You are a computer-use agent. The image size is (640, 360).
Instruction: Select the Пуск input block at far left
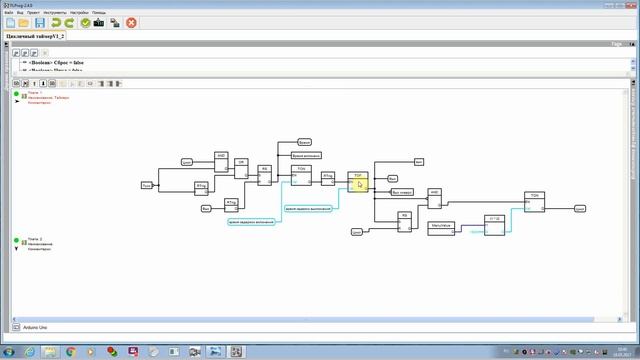[147, 185]
